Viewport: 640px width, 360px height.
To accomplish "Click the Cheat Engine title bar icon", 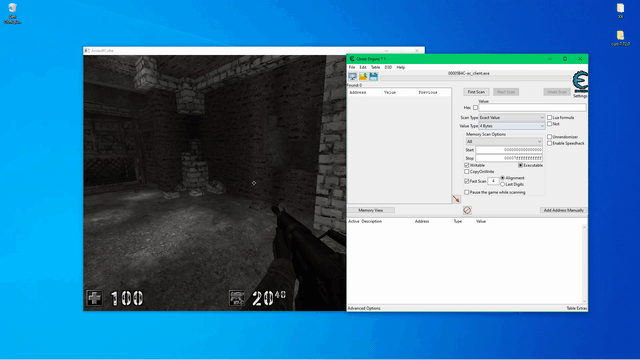I will [x=352, y=59].
